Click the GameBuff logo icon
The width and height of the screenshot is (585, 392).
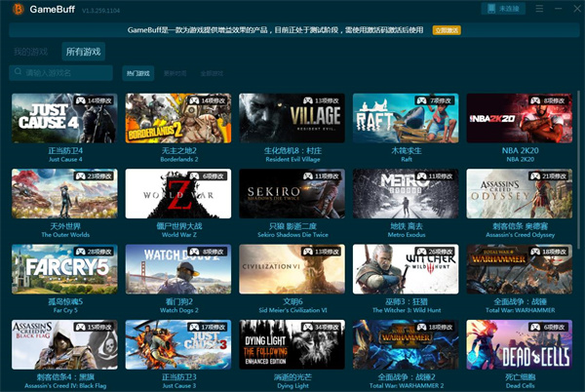(x=18, y=9)
